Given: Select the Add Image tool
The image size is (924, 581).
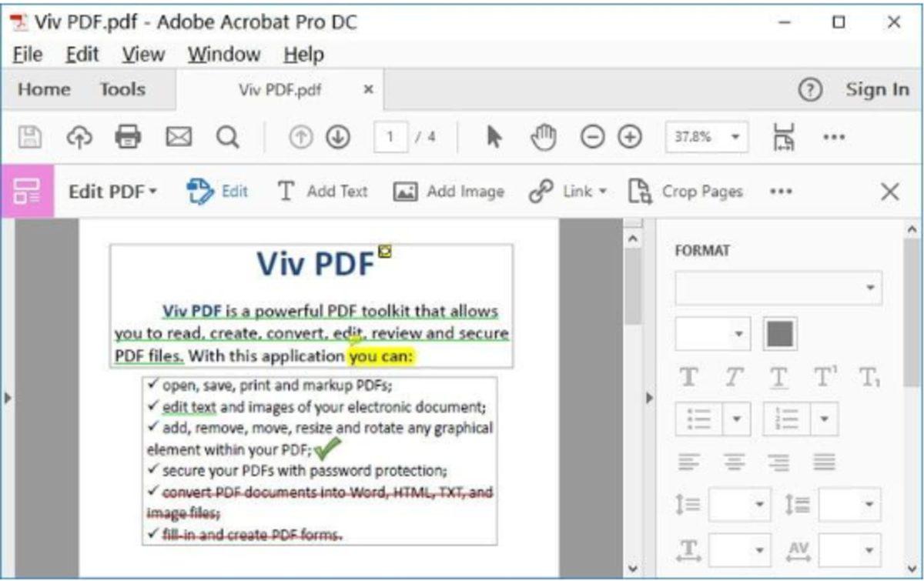Looking at the screenshot, I should [x=450, y=192].
